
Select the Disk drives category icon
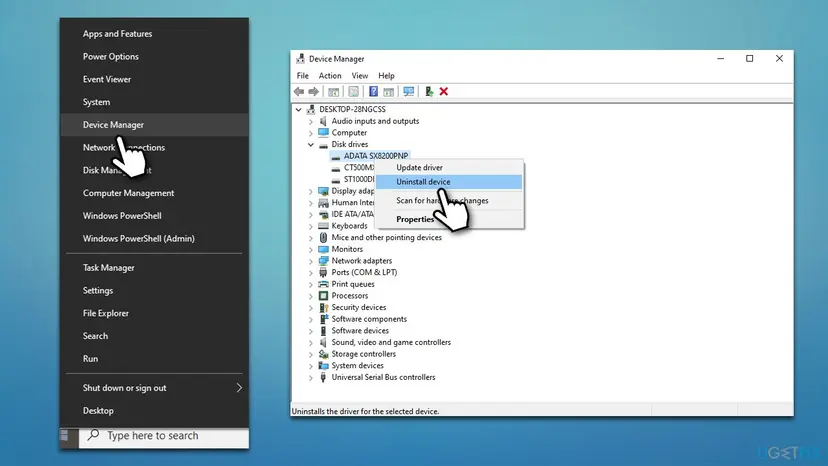point(323,145)
